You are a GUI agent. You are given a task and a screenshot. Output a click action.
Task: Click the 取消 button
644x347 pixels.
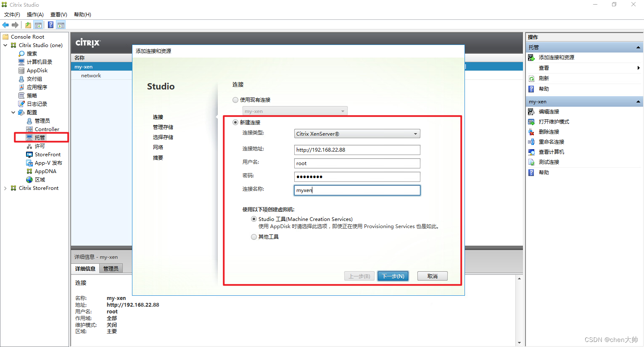click(433, 276)
